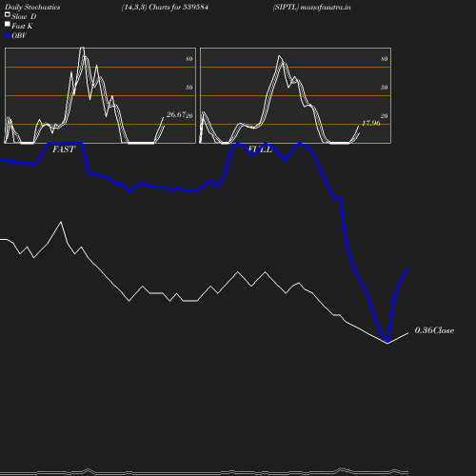The image size is (476, 476).
Task: Click the peak of the FULL stochastic line
Action: (x=279, y=56)
